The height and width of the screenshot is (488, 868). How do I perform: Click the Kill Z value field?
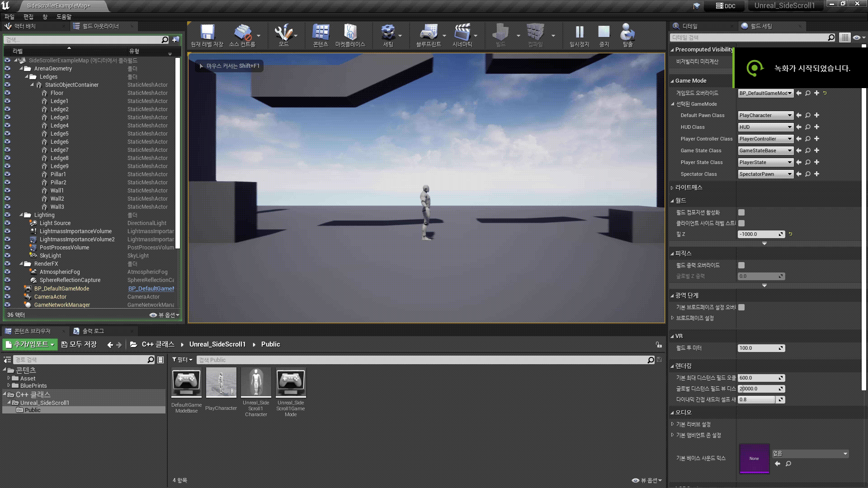(x=761, y=234)
